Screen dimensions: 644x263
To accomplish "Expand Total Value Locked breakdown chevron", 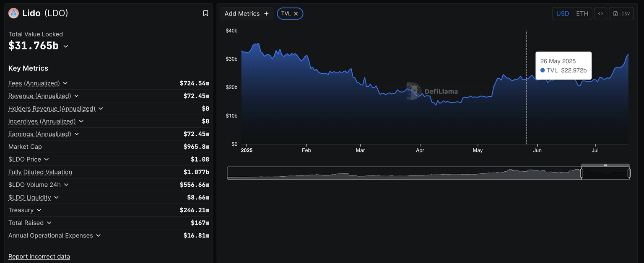I will (66, 46).
